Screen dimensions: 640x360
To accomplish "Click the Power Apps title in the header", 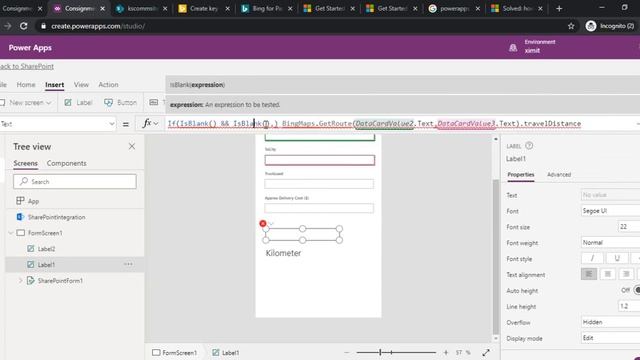I will click(30, 48).
